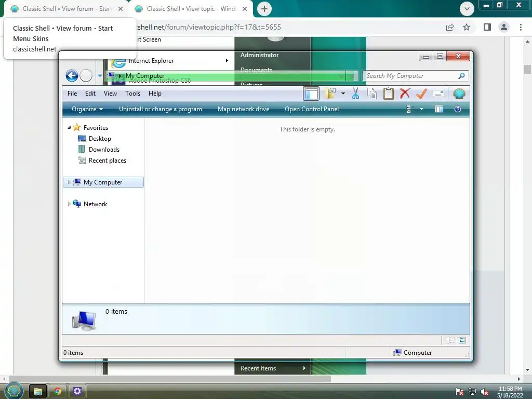This screenshot has width=532, height=399.
Task: Toggle the preview pane button
Action: tap(438, 109)
